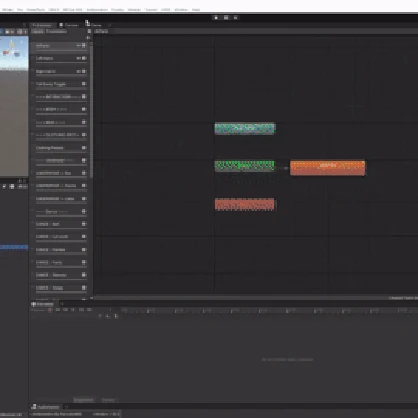Open gear settings of the topmost layer
Viewport: 418px width, 418px height.
pos(84,45)
